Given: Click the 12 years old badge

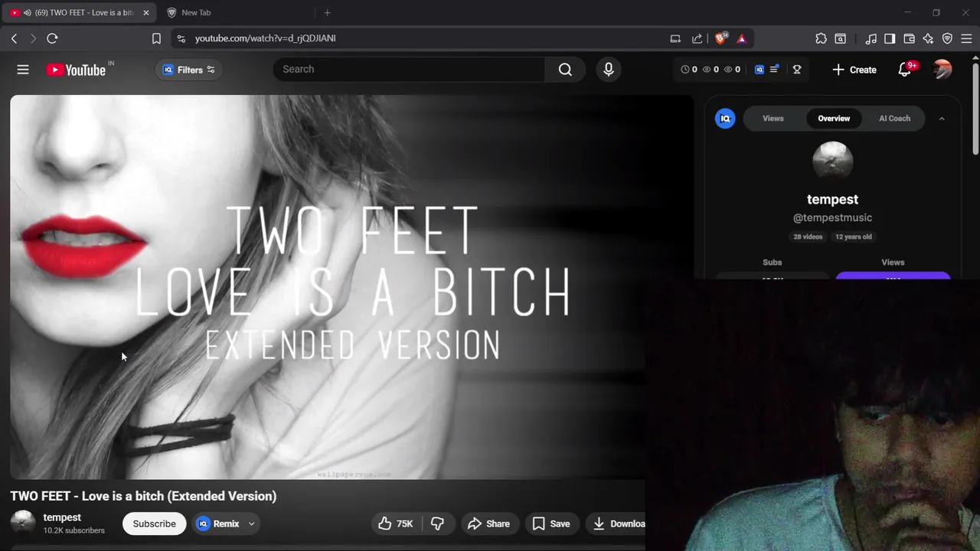Looking at the screenshot, I should pyautogui.click(x=854, y=237).
